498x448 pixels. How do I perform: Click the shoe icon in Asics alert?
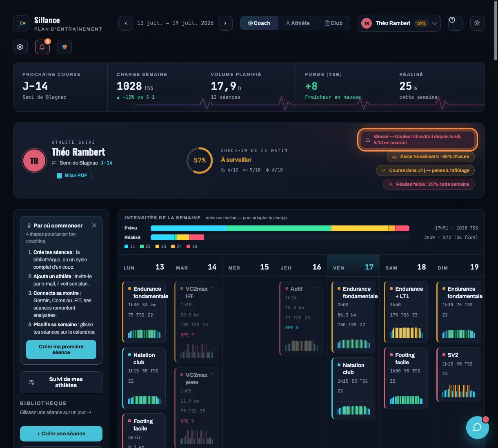pos(394,157)
